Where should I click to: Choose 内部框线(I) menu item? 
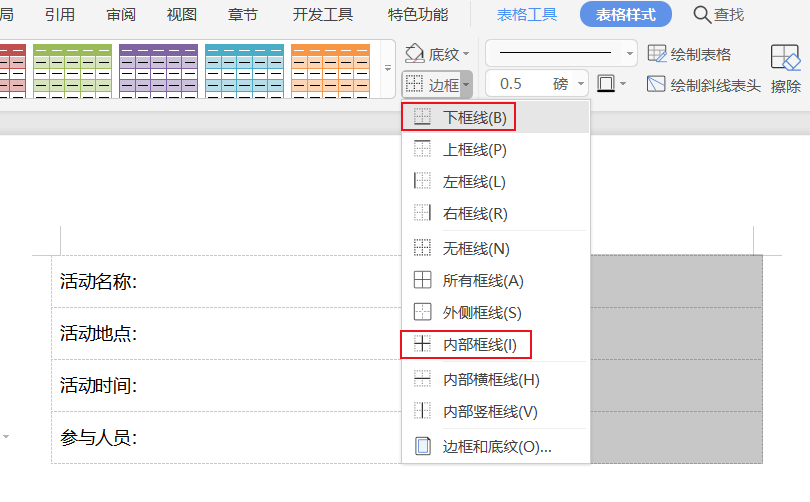tap(495, 344)
